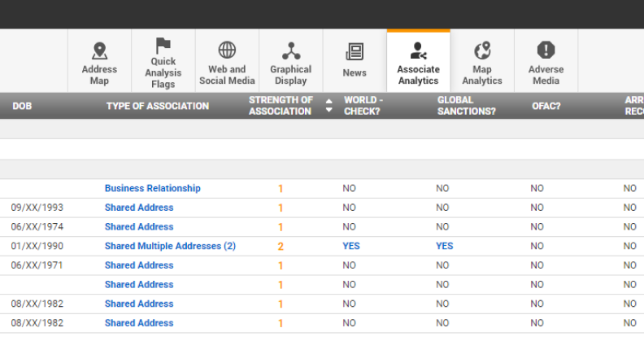The height and width of the screenshot is (363, 644).
Task: Select the Graphical Display network icon
Action: (290, 50)
